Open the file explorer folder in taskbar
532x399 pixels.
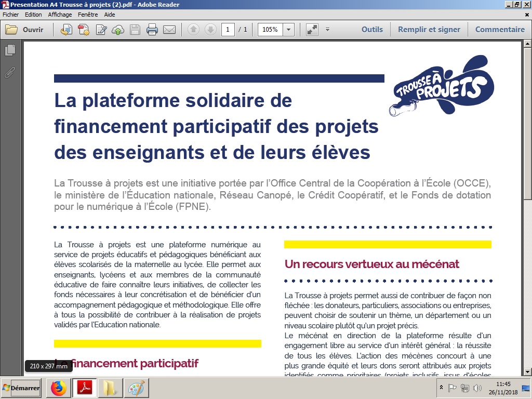pyautogui.click(x=110, y=388)
